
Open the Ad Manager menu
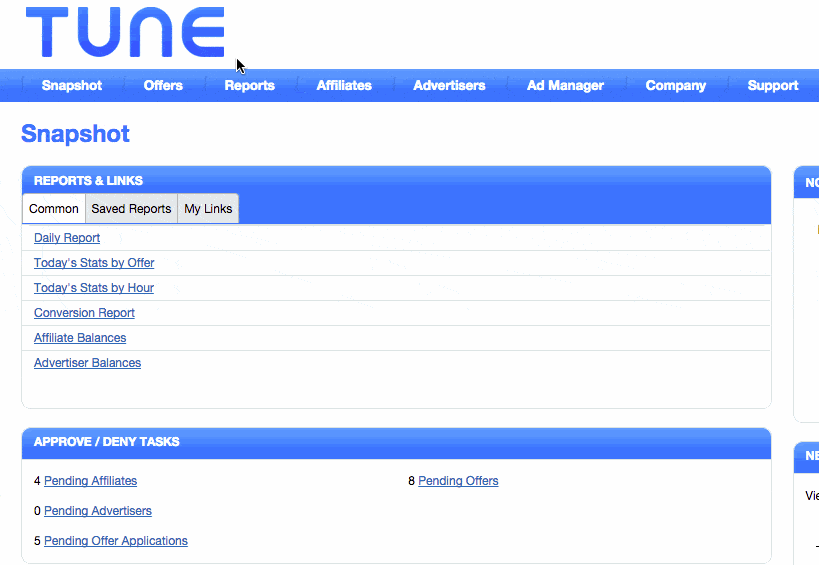coord(565,86)
